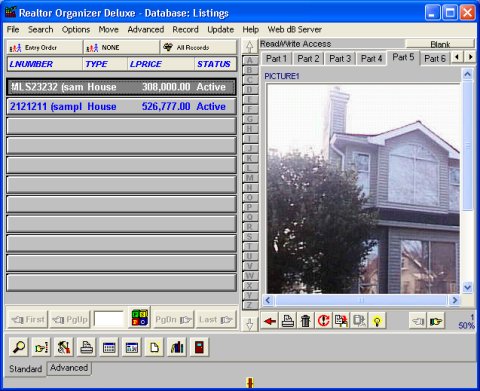Screen dimensions: 480x391
Task: Open the Record menu
Action: pyautogui.click(x=185, y=29)
